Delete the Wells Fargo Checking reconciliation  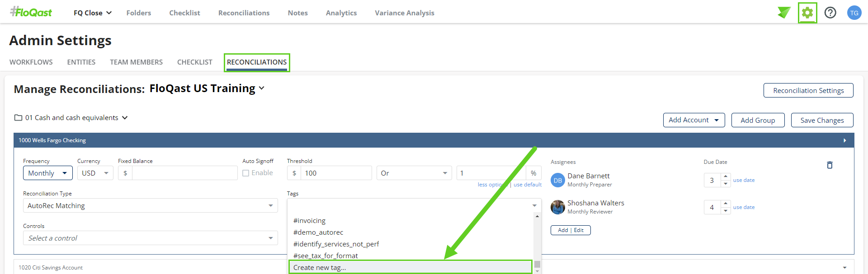point(830,165)
